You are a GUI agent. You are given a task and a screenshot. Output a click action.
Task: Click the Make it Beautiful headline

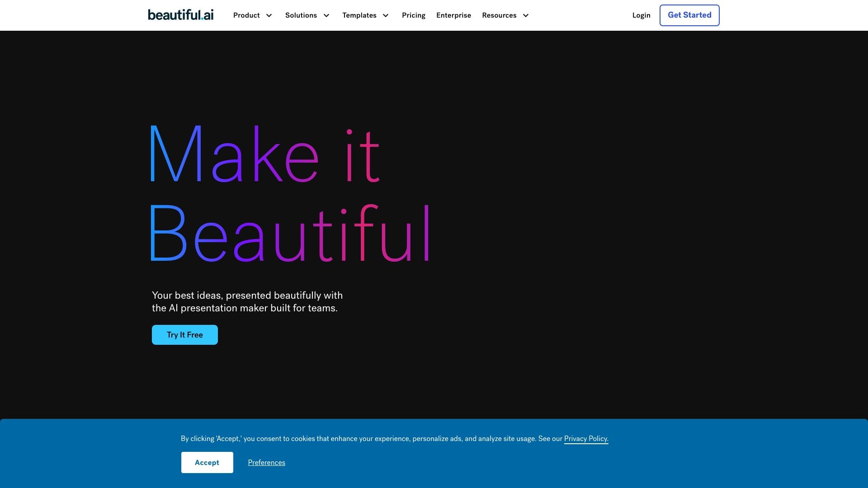[x=289, y=194]
